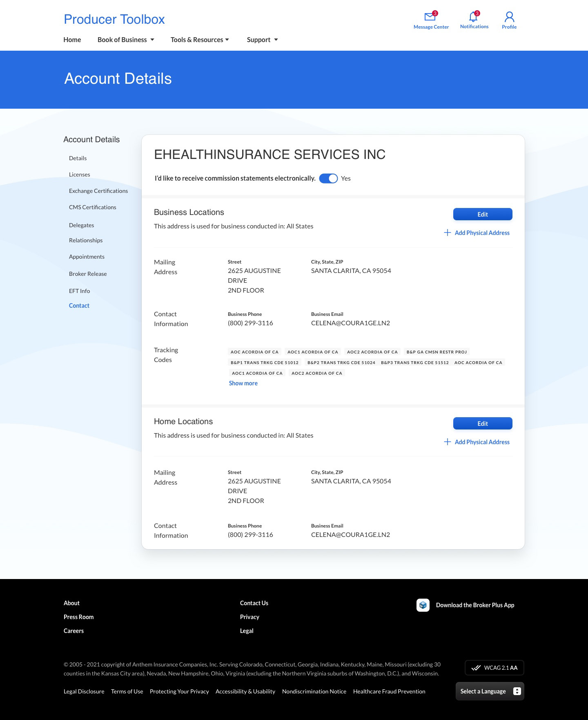The image size is (588, 720).
Task: Click plus icon in Home Locations section
Action: (448, 442)
